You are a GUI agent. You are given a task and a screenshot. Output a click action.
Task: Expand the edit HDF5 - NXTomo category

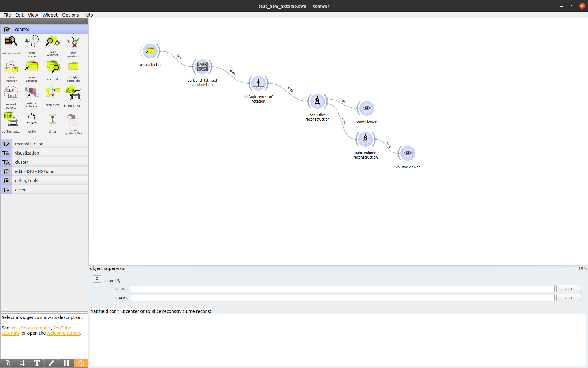[x=44, y=171]
